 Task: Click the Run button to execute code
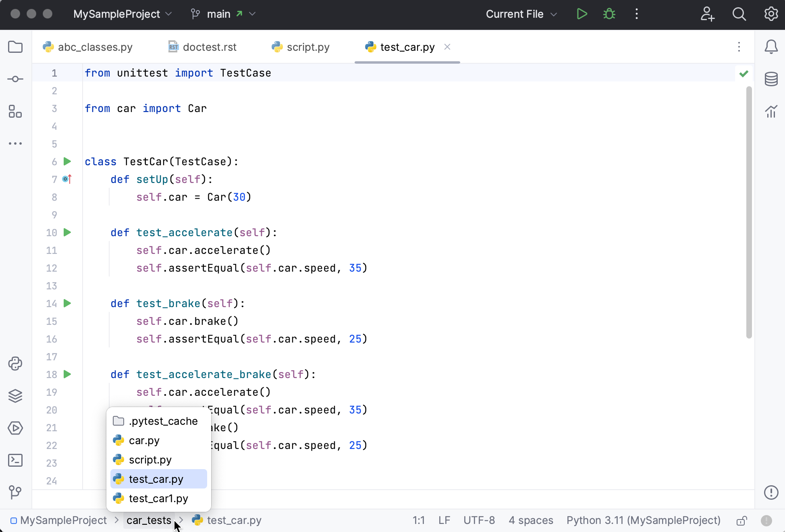tap(581, 14)
